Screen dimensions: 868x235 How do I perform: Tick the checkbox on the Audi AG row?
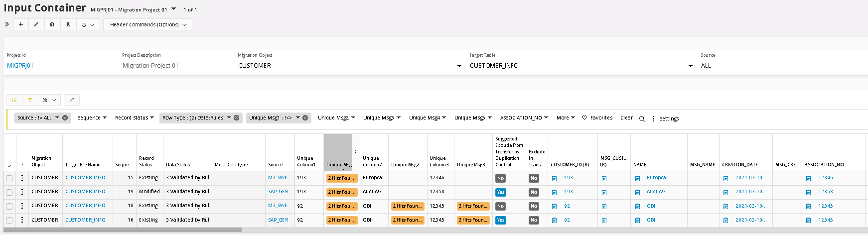(x=9, y=192)
